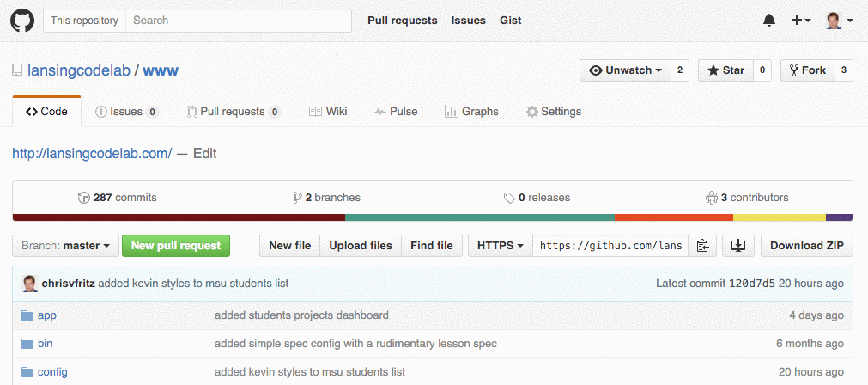Open the Unwatch dropdown

pyautogui.click(x=626, y=70)
